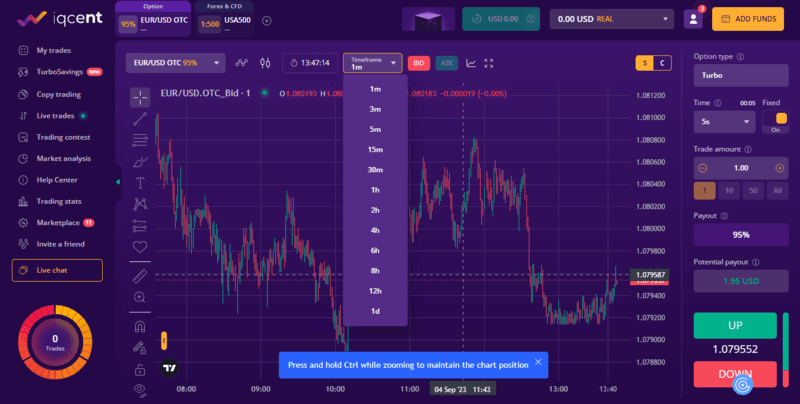This screenshot has height=404, width=800.
Task: Open the 0.00 USD REAL account dropdown
Action: tap(611, 19)
